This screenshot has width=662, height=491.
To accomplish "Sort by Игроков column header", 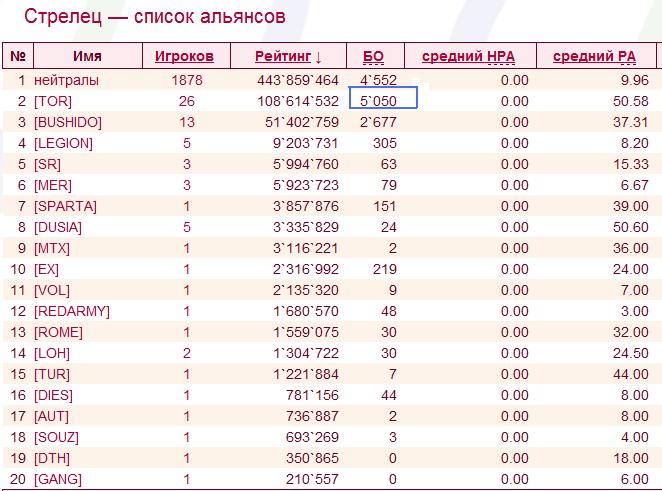I will [183, 56].
